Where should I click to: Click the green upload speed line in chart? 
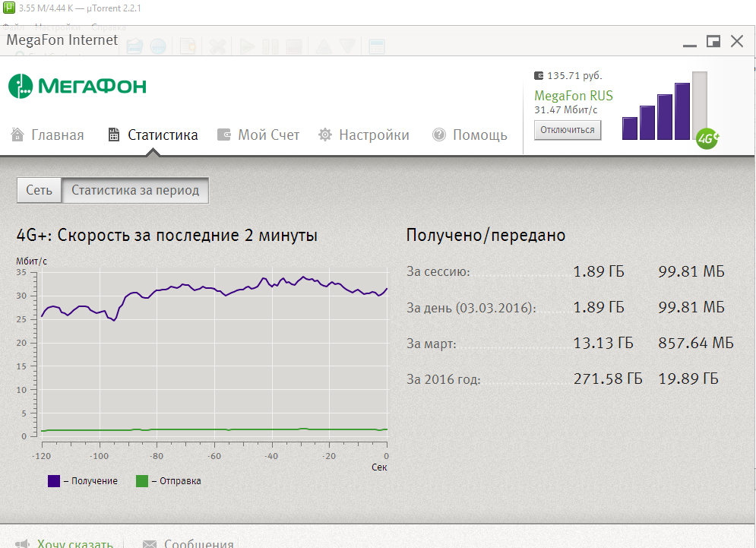214,429
